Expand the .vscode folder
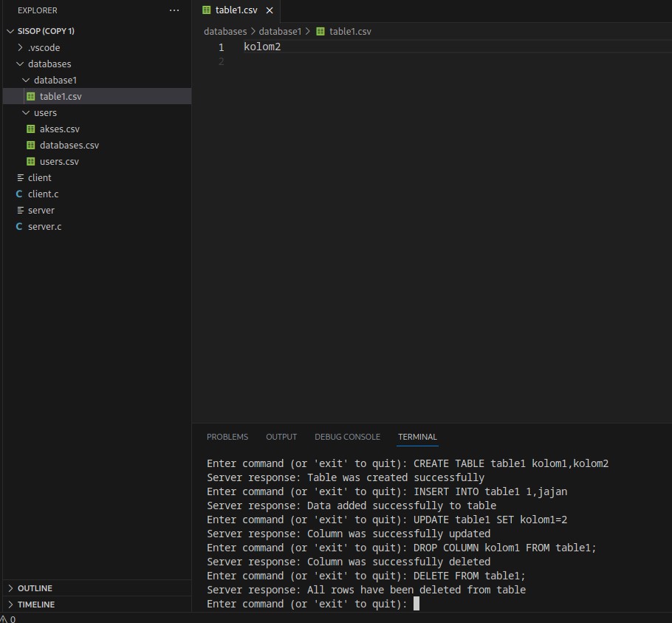 (20, 47)
